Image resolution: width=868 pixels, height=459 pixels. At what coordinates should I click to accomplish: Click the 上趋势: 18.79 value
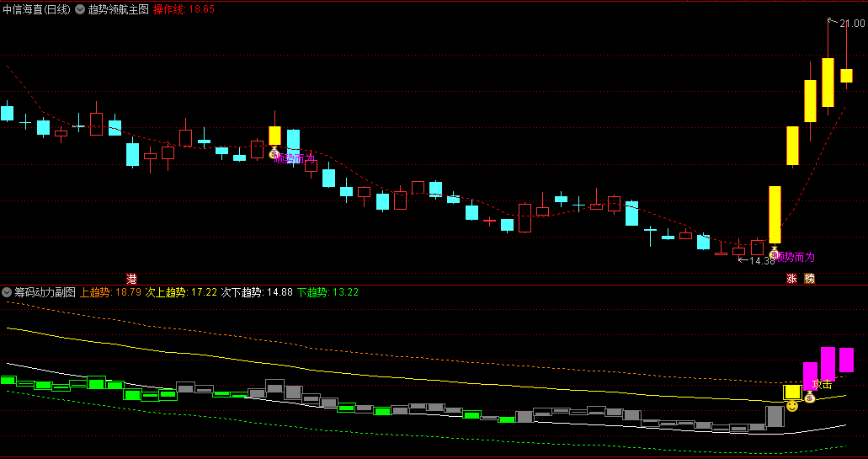point(111,292)
